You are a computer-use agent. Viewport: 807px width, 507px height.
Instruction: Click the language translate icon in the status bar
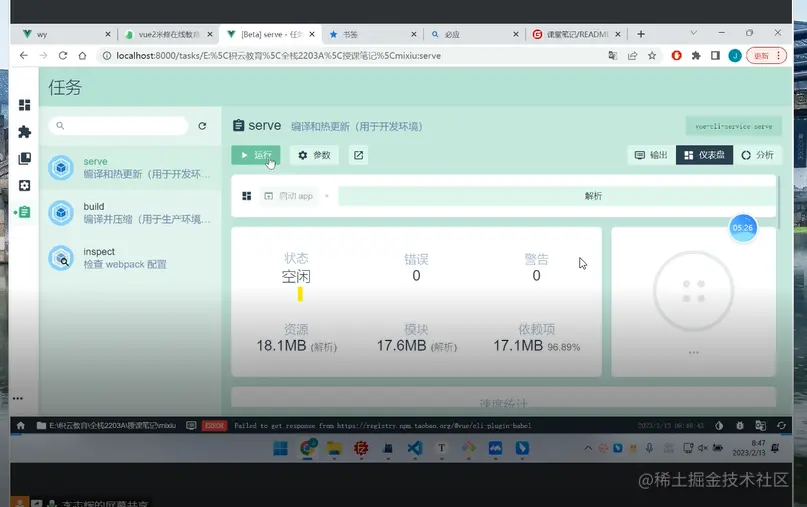pyautogui.click(x=760, y=425)
